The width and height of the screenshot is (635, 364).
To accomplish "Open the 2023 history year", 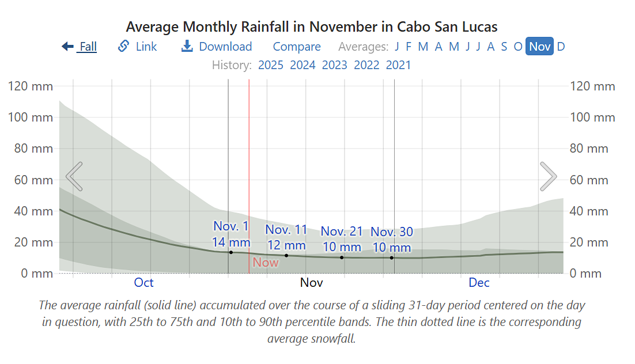I will click(334, 65).
